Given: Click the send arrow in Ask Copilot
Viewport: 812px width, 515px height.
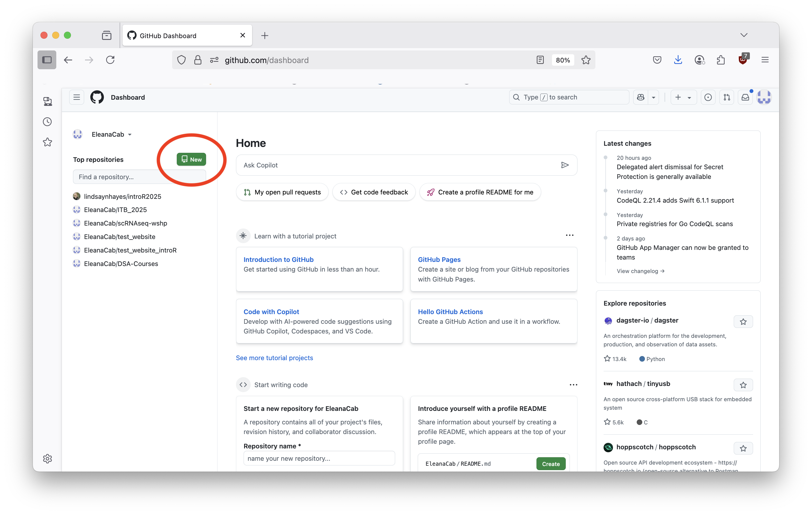Looking at the screenshot, I should coord(565,165).
